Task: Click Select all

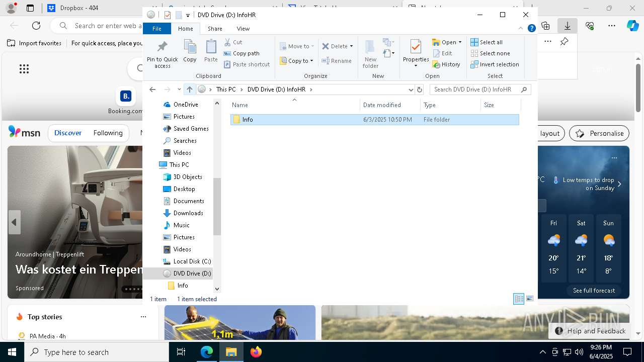Action: click(x=487, y=42)
